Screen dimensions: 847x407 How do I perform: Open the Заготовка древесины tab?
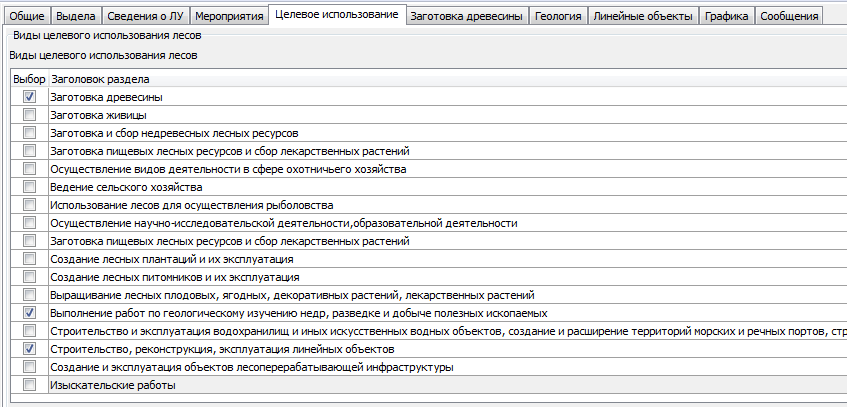[466, 16]
